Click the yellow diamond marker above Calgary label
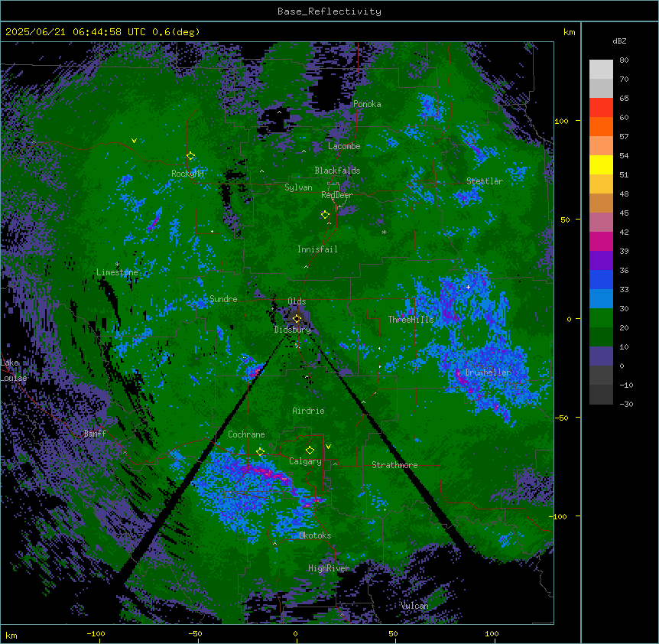The image size is (659, 644). pyautogui.click(x=310, y=450)
